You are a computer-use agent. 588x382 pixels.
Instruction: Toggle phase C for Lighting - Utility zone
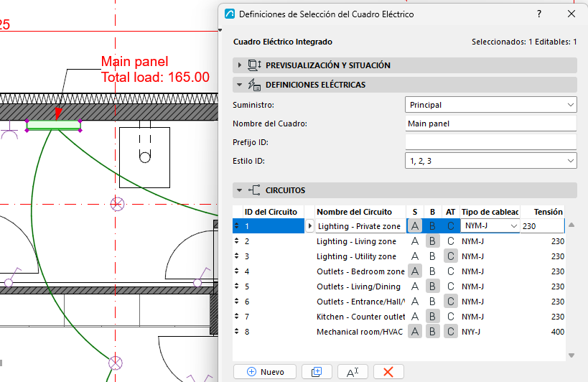(x=451, y=256)
